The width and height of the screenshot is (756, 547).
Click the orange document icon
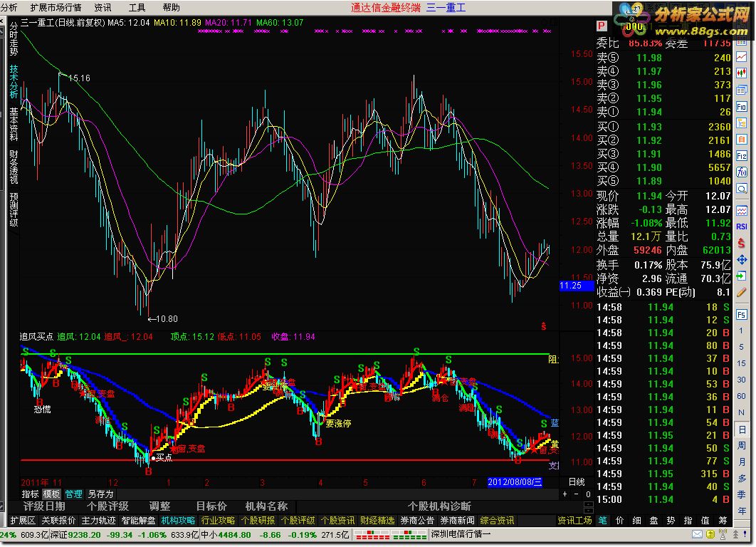point(742,140)
